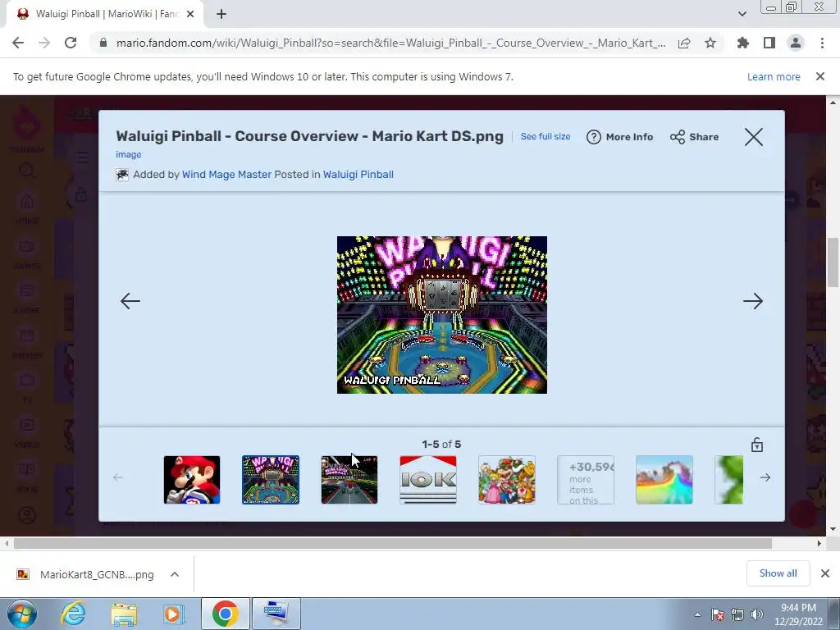840x630 pixels.
Task: Click the horizontal scrollbar right arrow
Action: coord(819,544)
